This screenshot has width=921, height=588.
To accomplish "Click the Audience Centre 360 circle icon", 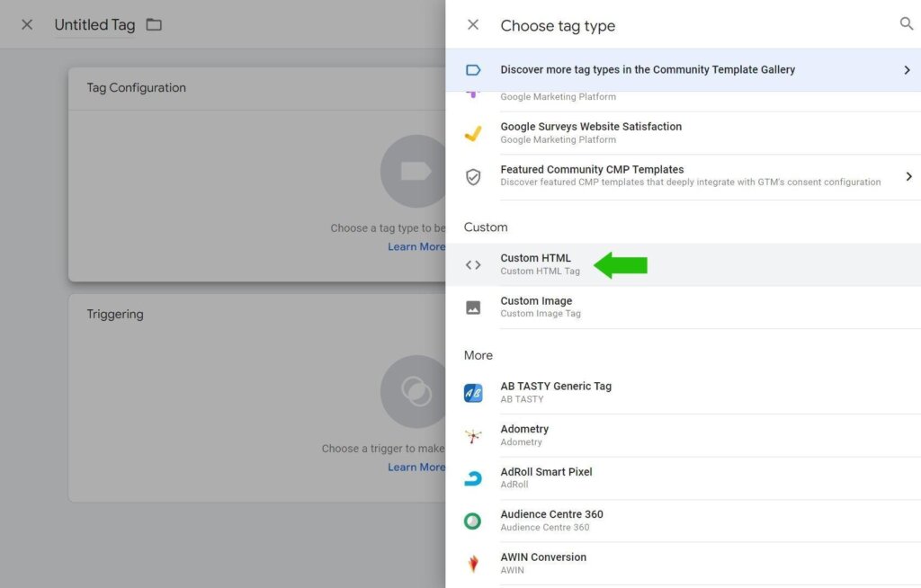I will 472,520.
